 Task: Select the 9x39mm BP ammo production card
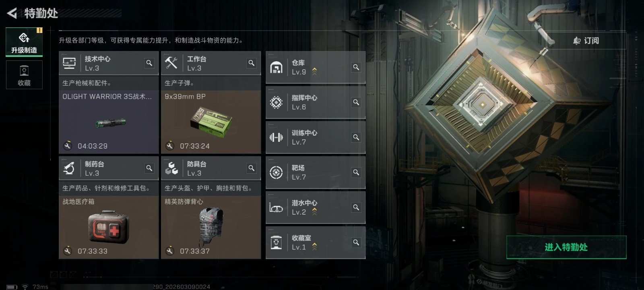[211, 122]
